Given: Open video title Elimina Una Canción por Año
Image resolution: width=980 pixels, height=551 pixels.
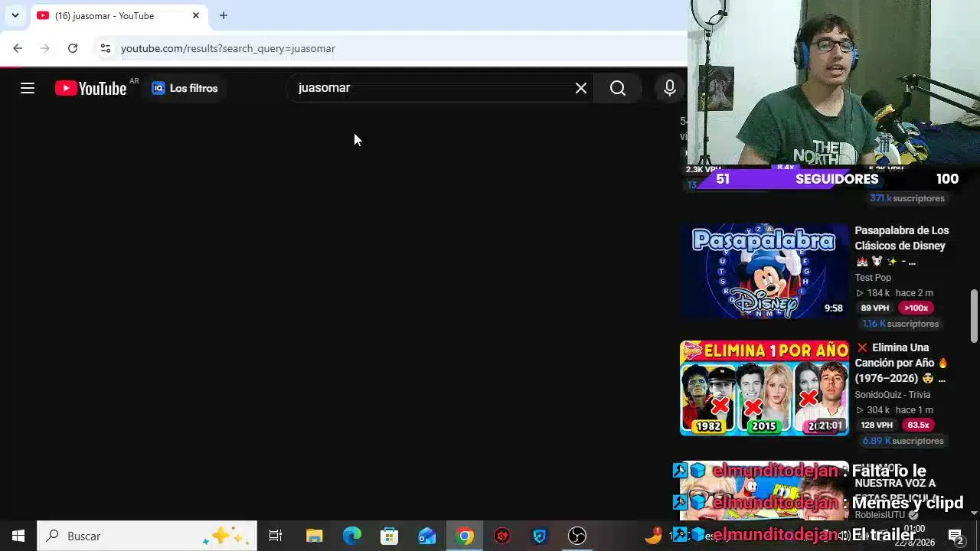Looking at the screenshot, I should pos(902,363).
